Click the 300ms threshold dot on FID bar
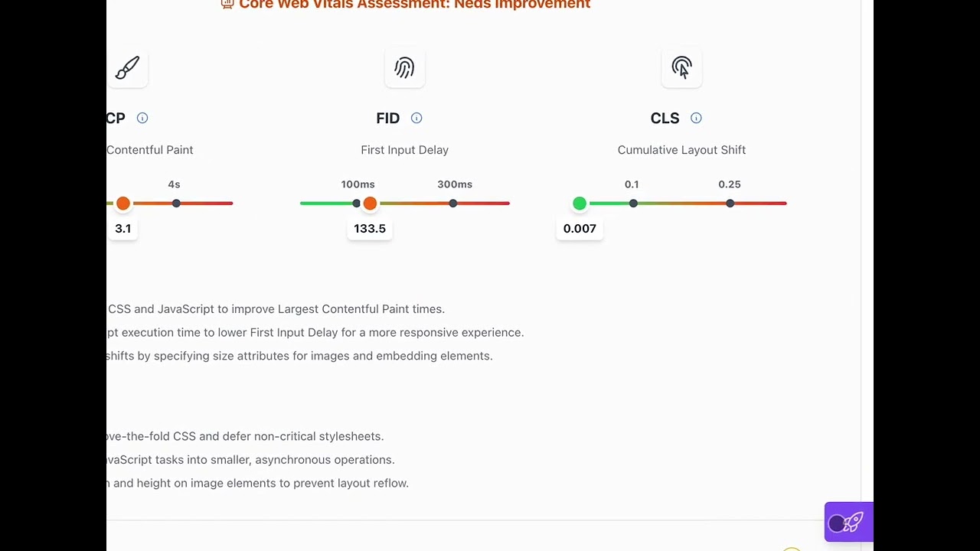 pyautogui.click(x=453, y=204)
